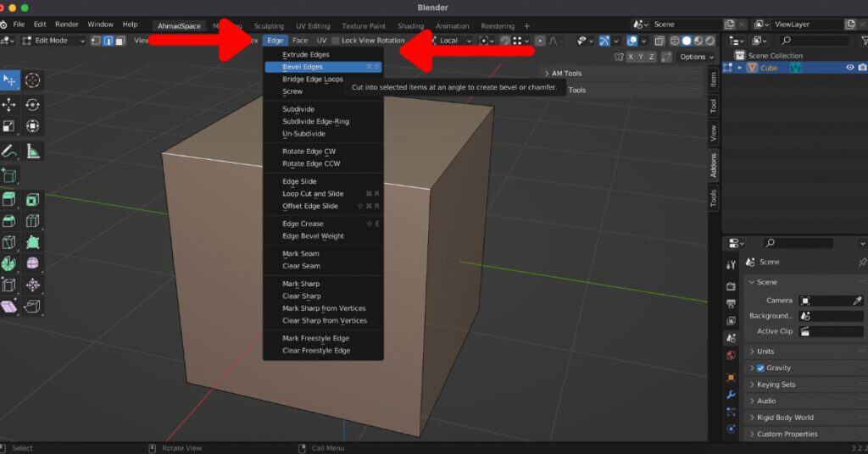Screen dimensions: 868x454
Task: Select the Add Cube tool
Action: tap(9, 175)
